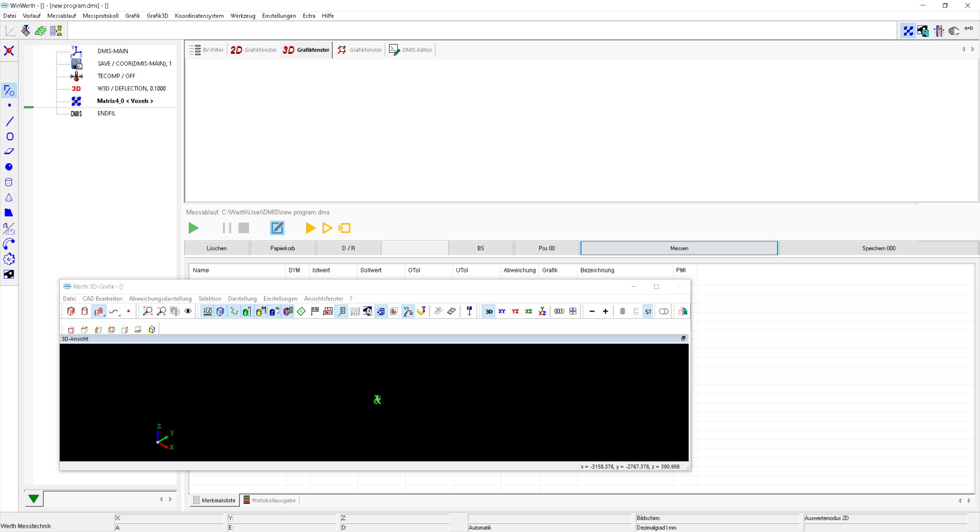Select the cone feature tool

[9, 197]
